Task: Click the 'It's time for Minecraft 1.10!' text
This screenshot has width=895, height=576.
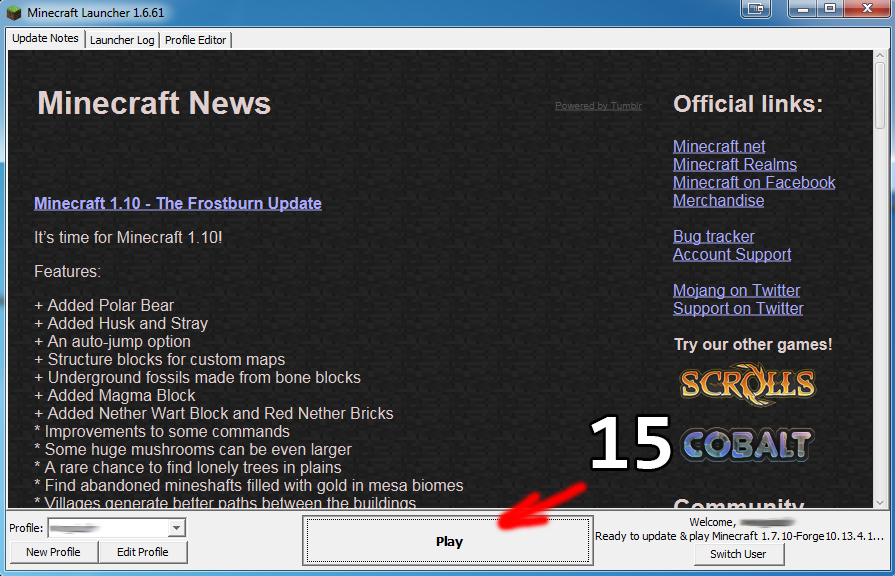Action: tap(128, 237)
